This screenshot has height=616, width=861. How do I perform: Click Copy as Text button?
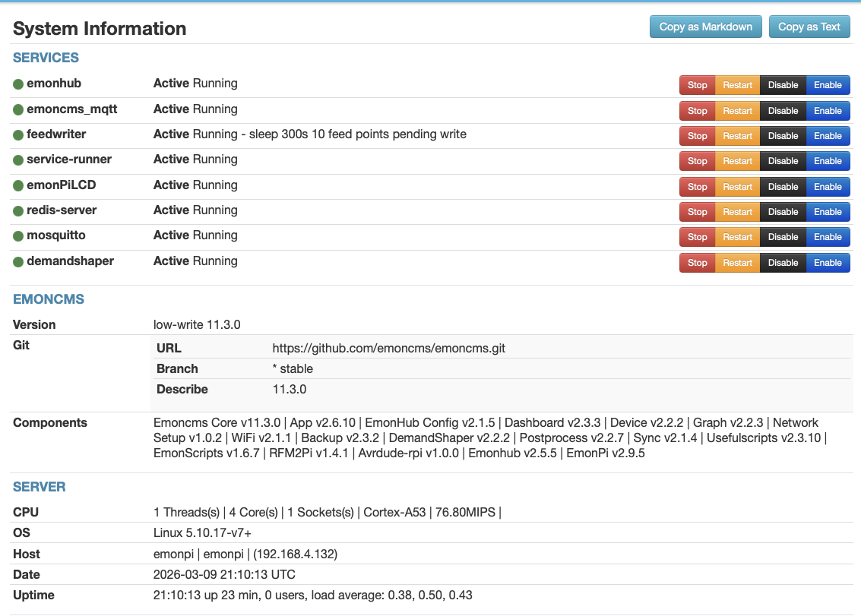tap(809, 27)
